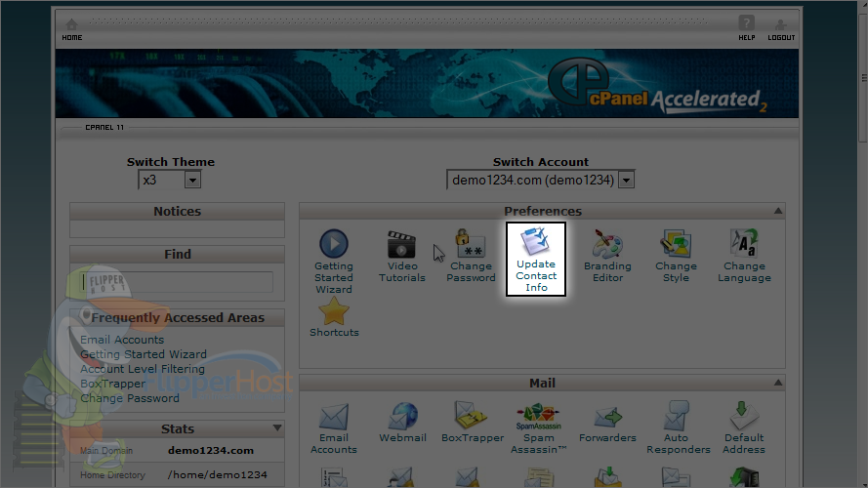The image size is (868, 488).
Task: Open Update Contact Info
Action: point(536,260)
